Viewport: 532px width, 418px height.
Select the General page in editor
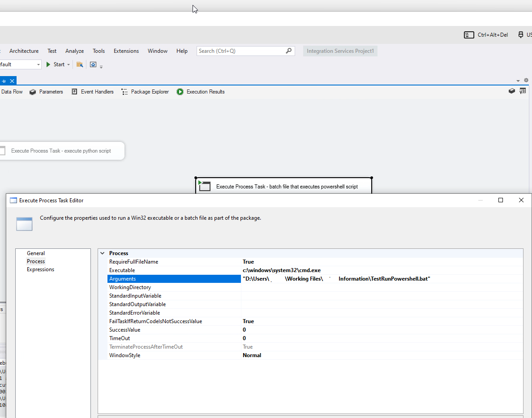tap(36, 253)
